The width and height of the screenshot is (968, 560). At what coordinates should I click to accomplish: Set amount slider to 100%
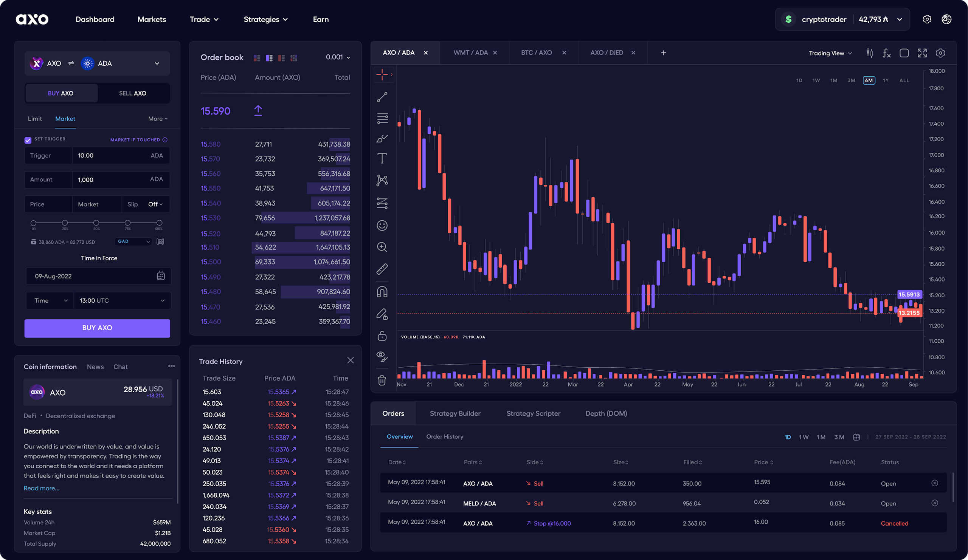[x=159, y=223]
